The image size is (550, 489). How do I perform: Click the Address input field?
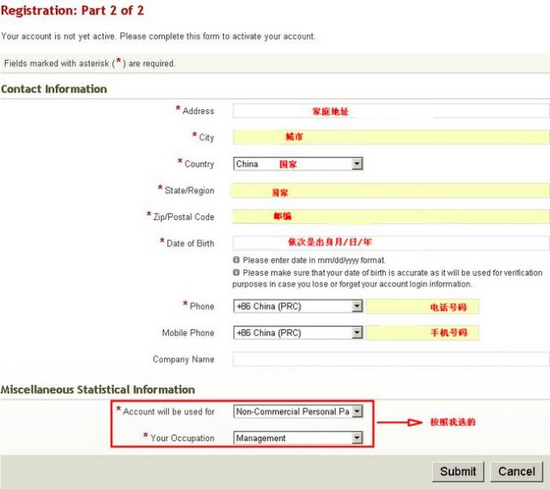pyautogui.click(x=391, y=111)
